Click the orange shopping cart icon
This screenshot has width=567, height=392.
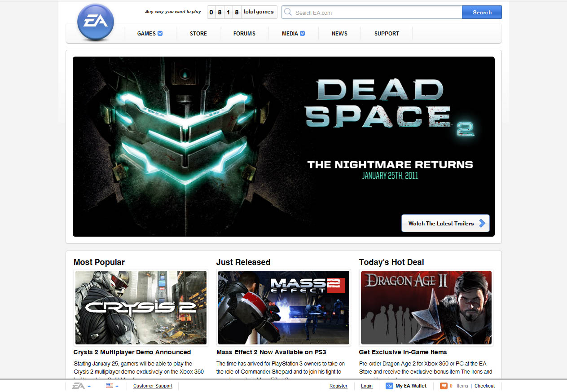(444, 386)
